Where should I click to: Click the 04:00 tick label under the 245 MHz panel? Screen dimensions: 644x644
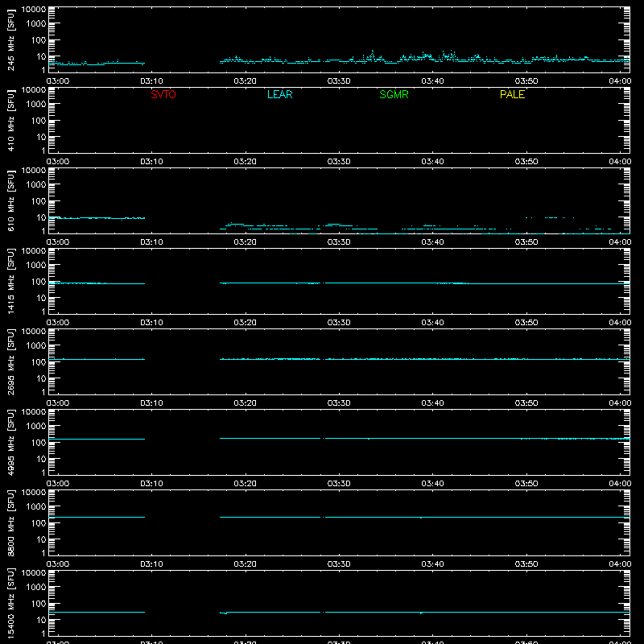[620, 81]
